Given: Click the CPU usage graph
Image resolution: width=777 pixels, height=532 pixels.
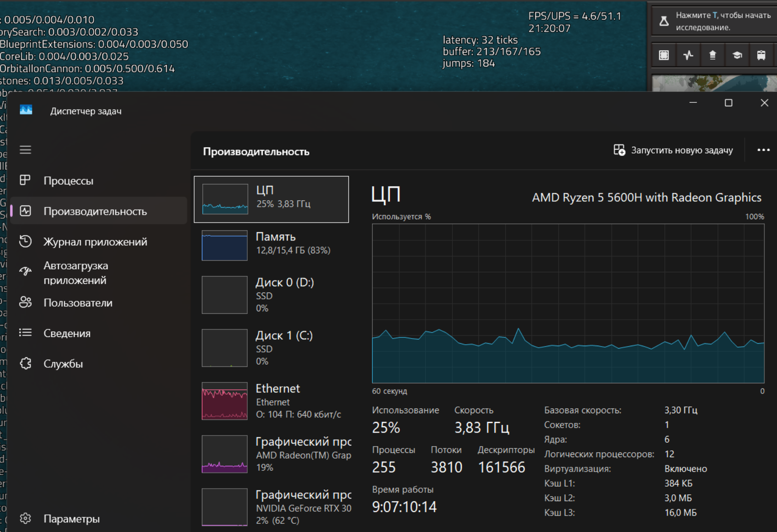Looking at the screenshot, I should pos(568,303).
